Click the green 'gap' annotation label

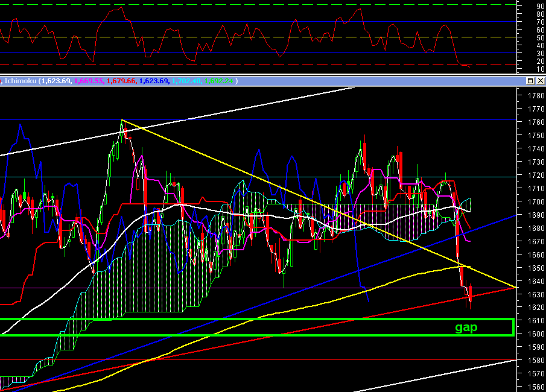466,327
